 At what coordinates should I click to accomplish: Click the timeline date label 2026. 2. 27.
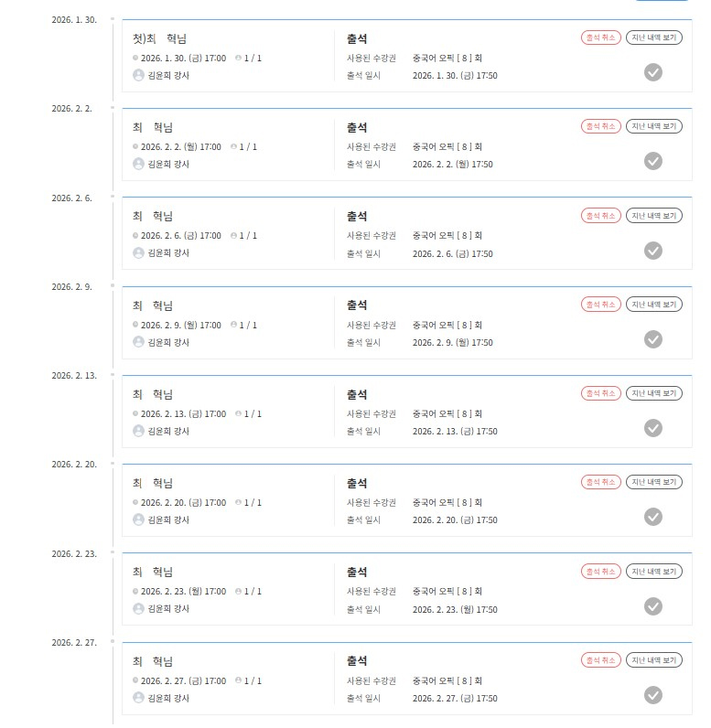click(73, 642)
